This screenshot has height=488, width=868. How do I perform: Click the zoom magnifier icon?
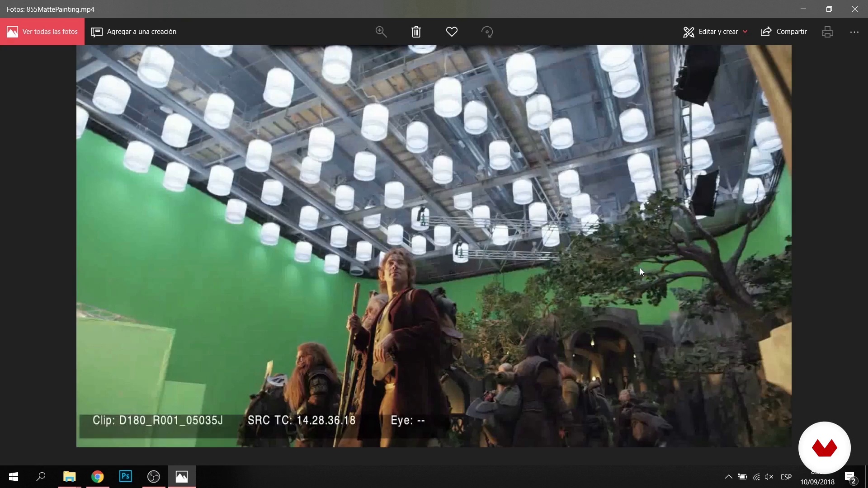pos(381,32)
